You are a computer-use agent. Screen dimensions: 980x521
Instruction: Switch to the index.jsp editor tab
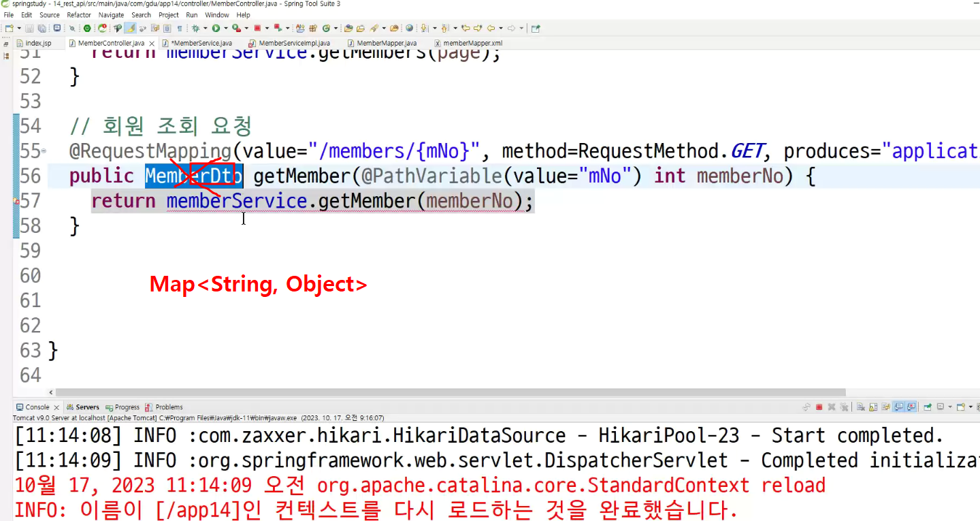[x=39, y=43]
